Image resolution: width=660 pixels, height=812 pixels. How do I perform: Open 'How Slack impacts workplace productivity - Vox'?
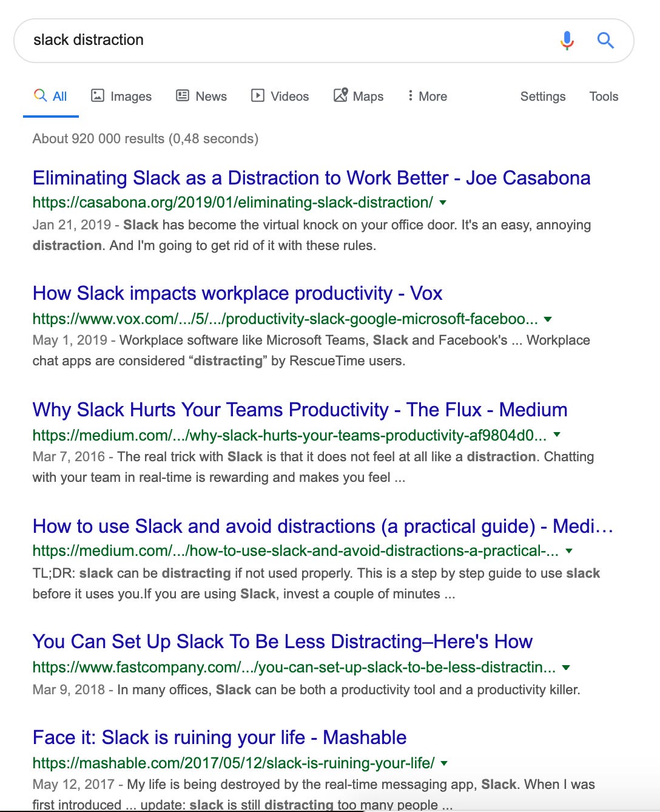pos(237,293)
